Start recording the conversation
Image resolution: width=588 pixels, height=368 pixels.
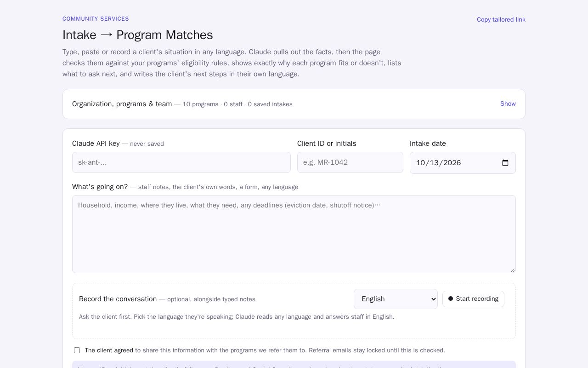[473, 299]
